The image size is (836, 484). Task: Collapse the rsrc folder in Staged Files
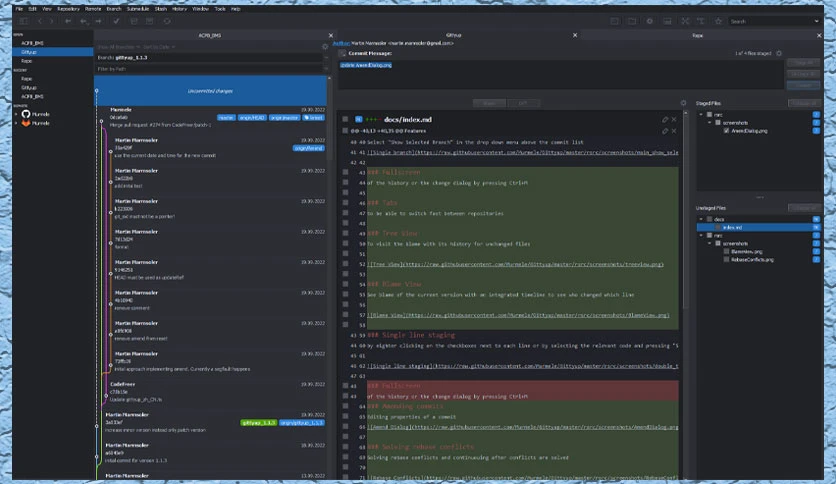[701, 115]
